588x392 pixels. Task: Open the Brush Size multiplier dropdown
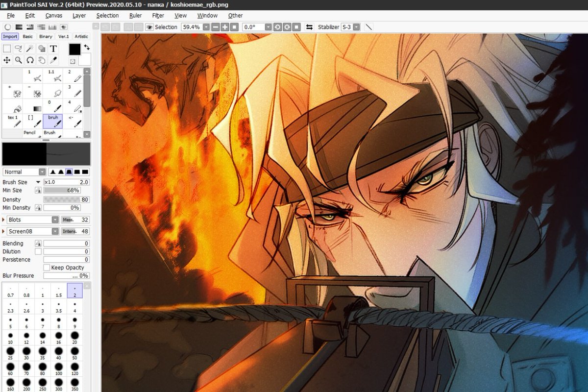(x=39, y=182)
